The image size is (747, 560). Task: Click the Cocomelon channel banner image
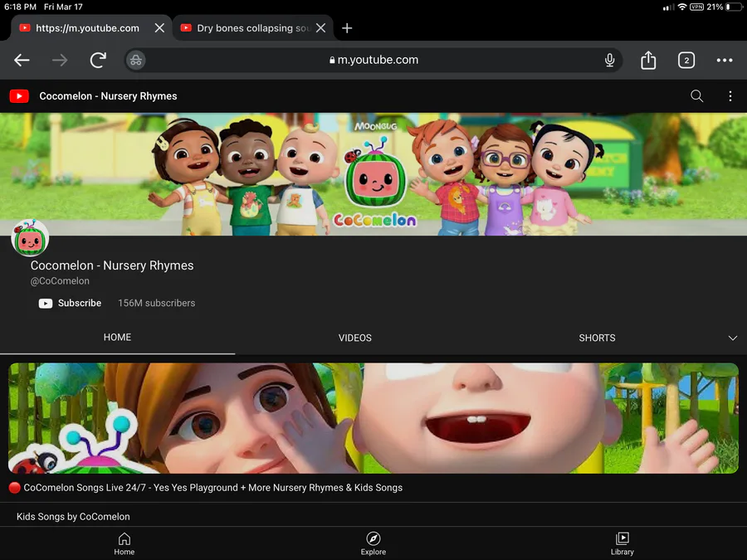pos(373,174)
